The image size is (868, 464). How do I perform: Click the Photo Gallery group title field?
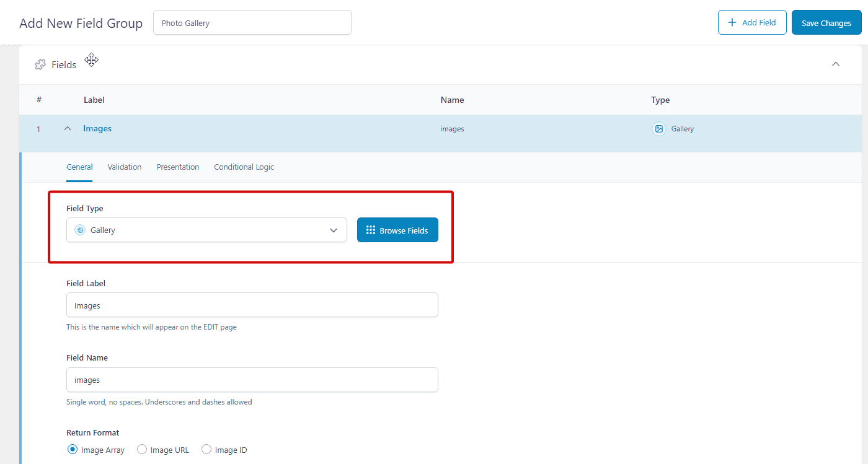tap(252, 23)
